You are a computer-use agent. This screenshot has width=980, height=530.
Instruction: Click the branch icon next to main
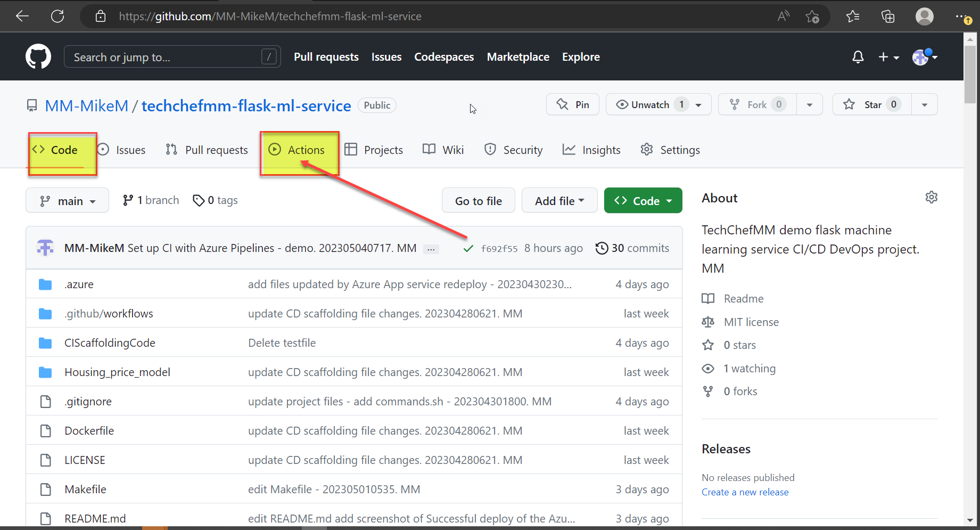click(x=128, y=200)
